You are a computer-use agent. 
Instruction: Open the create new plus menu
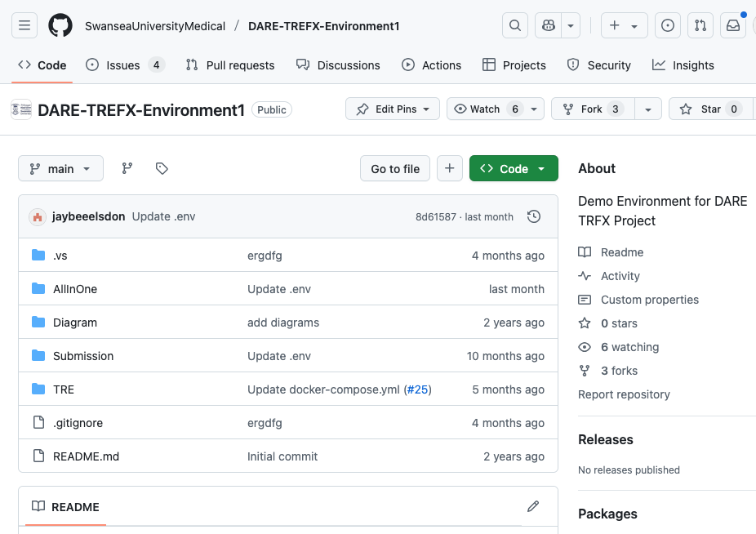624,25
